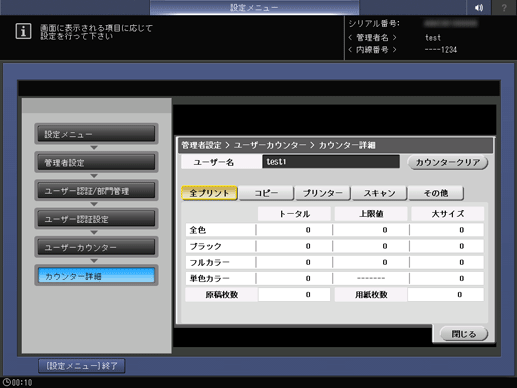This screenshot has width=517, height=388.
Task: Click the 閉じる button
Action: tap(464, 334)
